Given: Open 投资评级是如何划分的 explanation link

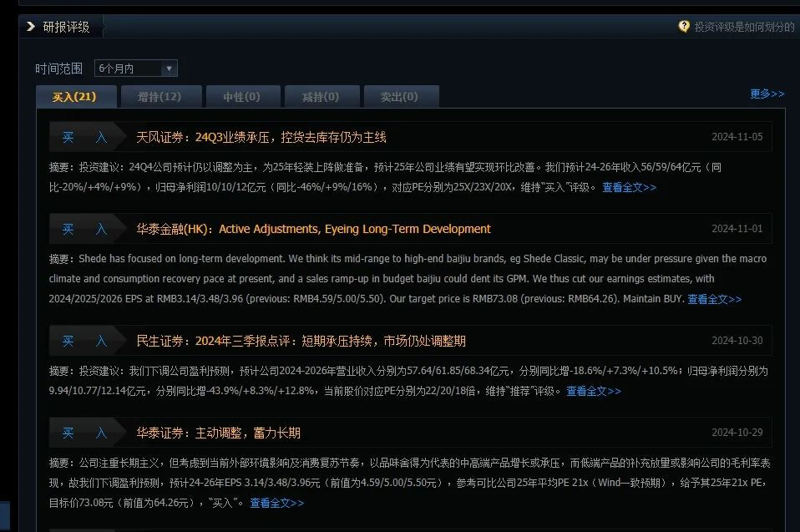Looking at the screenshot, I should pyautogui.click(x=744, y=27).
